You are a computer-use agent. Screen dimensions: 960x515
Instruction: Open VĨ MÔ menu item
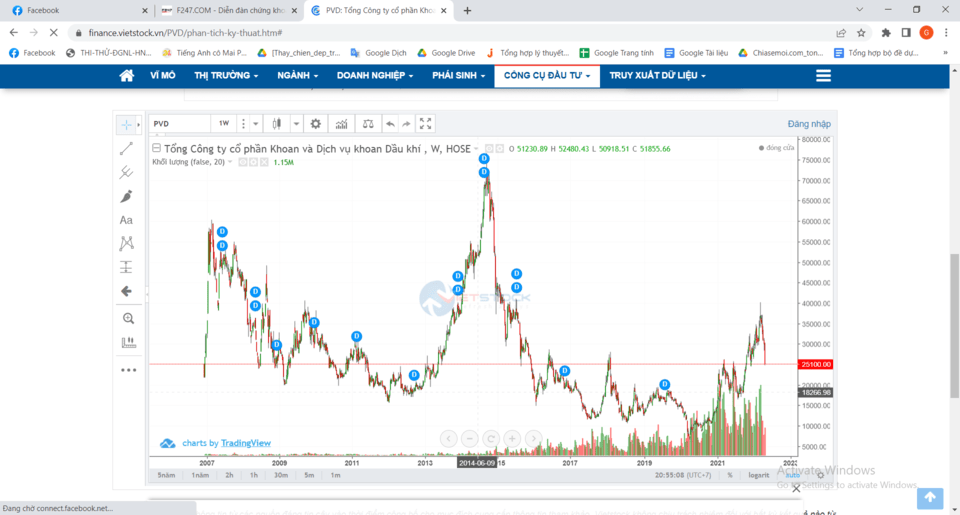[162, 75]
